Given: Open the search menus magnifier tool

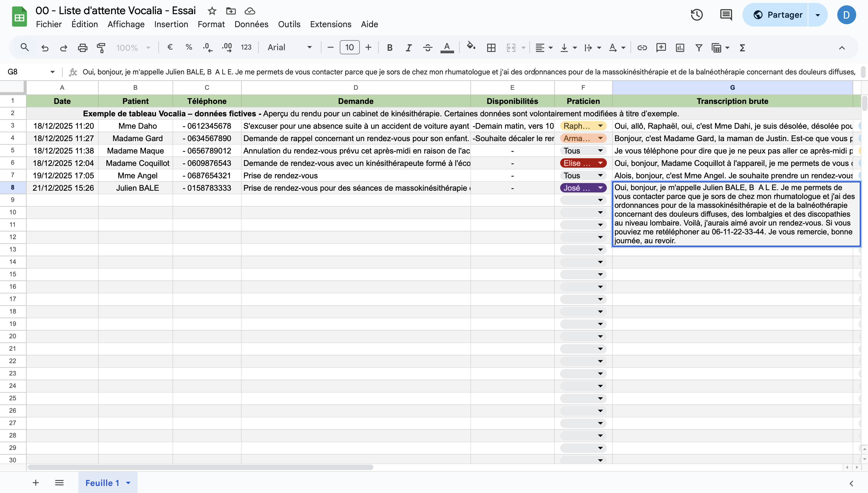Looking at the screenshot, I should tap(25, 48).
